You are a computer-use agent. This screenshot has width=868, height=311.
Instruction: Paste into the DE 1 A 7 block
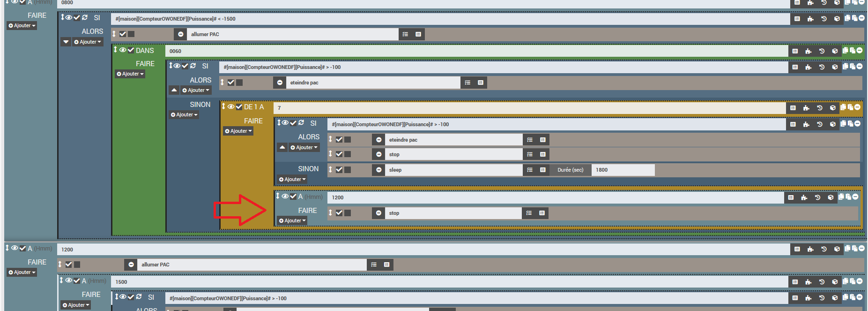tap(850, 107)
